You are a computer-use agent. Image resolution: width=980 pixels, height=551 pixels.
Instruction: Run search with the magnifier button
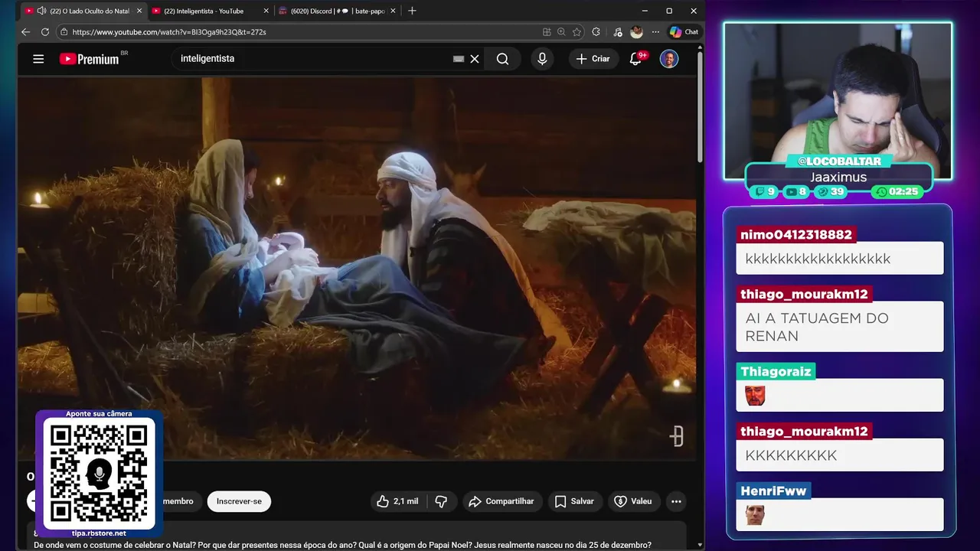coord(503,59)
